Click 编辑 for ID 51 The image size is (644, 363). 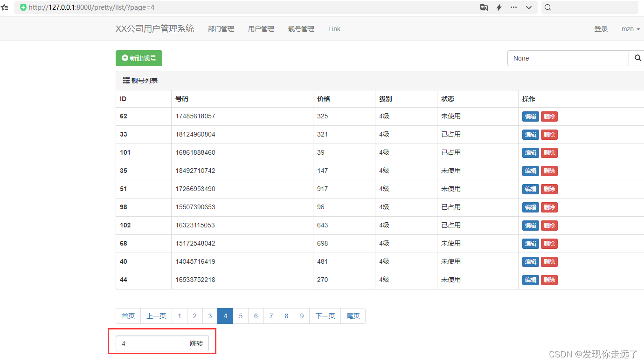(531, 189)
